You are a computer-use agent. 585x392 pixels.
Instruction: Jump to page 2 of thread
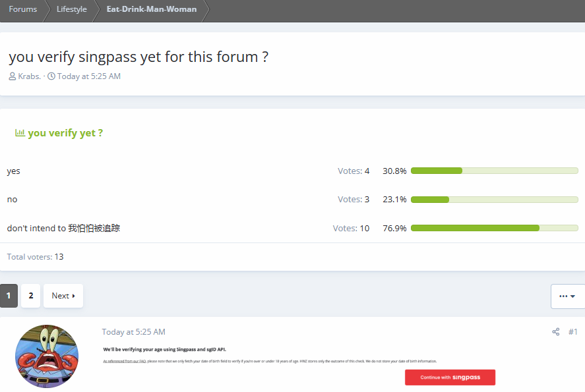(31, 296)
